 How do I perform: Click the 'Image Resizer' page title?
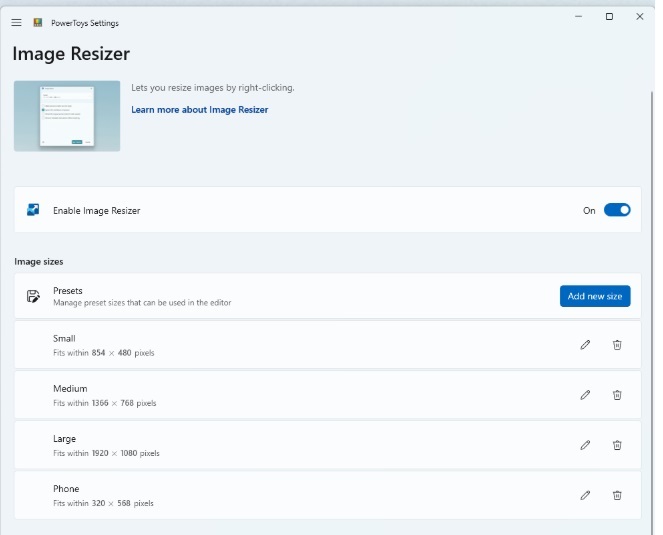pos(71,54)
